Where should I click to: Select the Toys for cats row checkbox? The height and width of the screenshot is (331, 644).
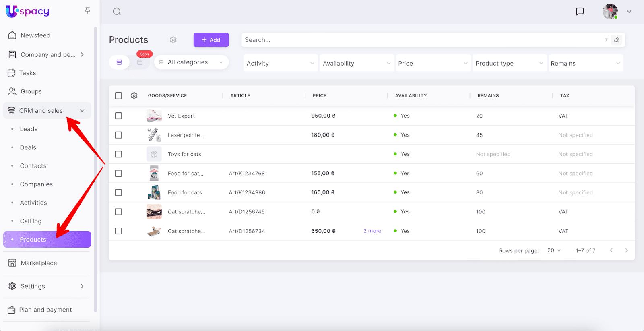tap(118, 154)
